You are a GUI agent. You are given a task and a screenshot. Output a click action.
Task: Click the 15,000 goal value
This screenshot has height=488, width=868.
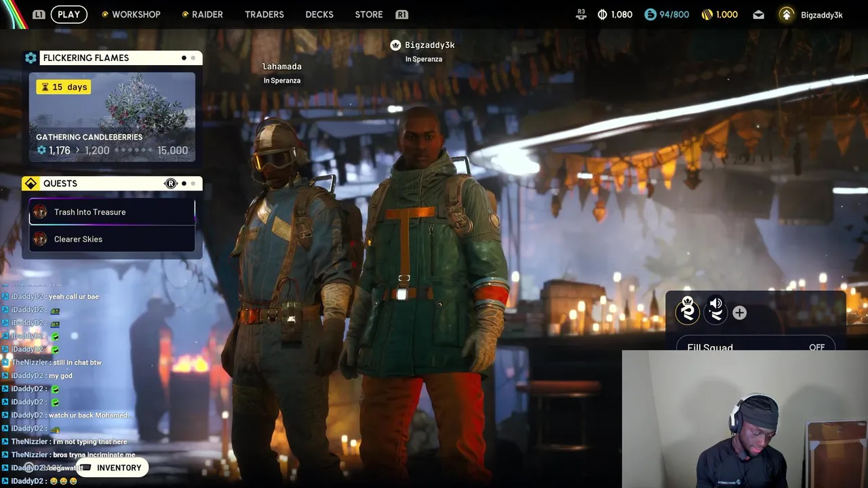pos(172,150)
